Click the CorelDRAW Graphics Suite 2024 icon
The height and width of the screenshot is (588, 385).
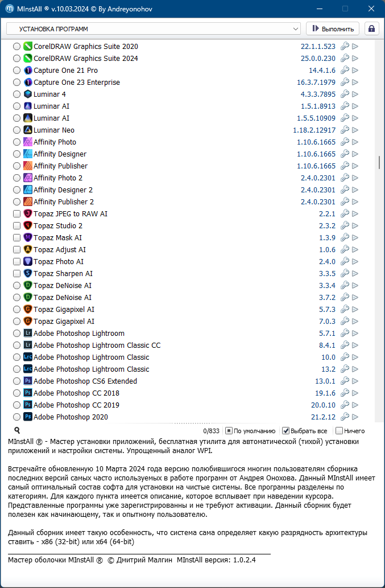[28, 59]
